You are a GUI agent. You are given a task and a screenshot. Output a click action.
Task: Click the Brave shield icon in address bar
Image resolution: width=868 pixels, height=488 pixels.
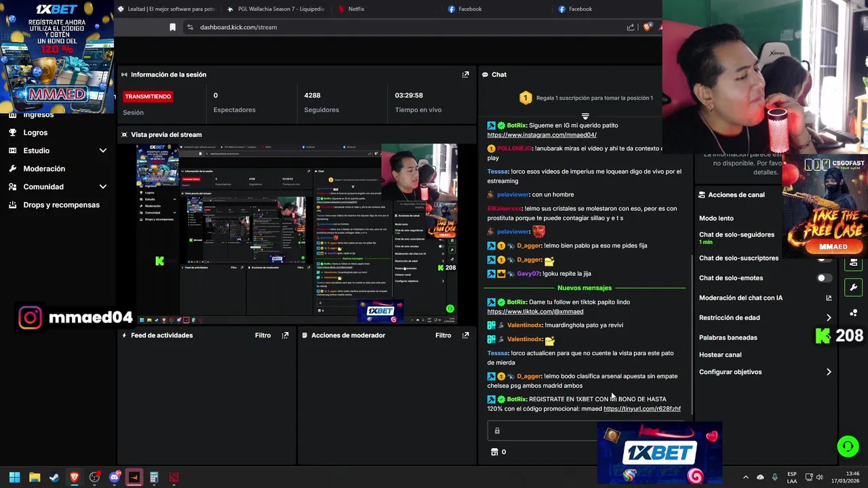click(x=648, y=27)
